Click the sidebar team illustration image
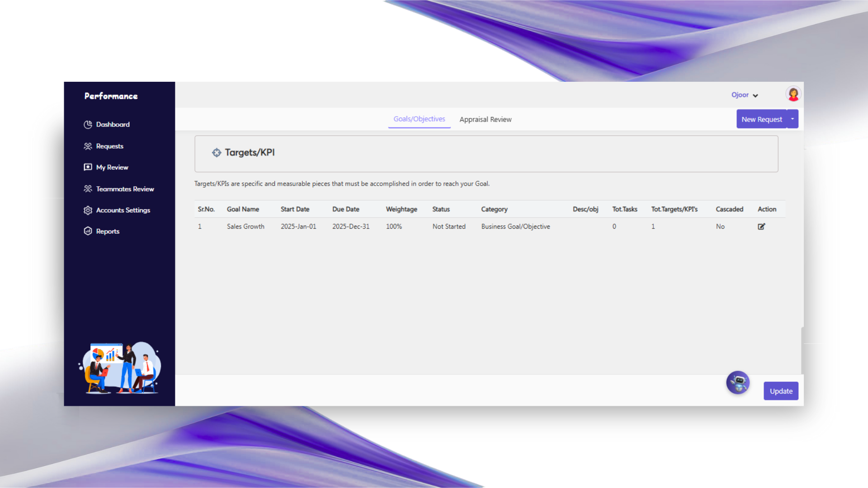The width and height of the screenshot is (868, 488). (x=120, y=368)
